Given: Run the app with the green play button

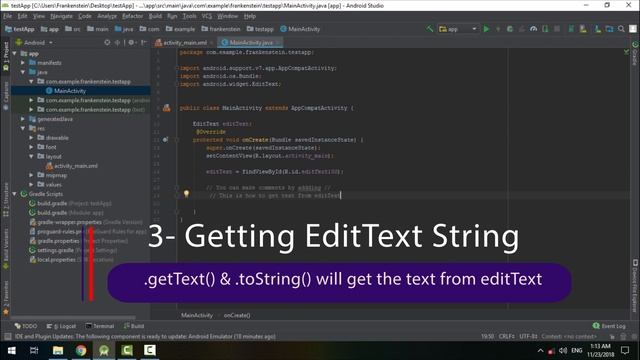Looking at the screenshot, I should click(486, 29).
